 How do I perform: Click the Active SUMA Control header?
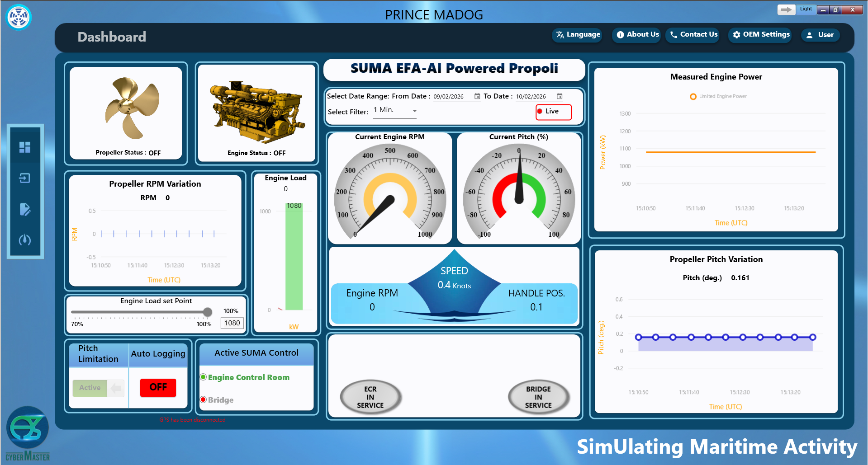pyautogui.click(x=256, y=353)
